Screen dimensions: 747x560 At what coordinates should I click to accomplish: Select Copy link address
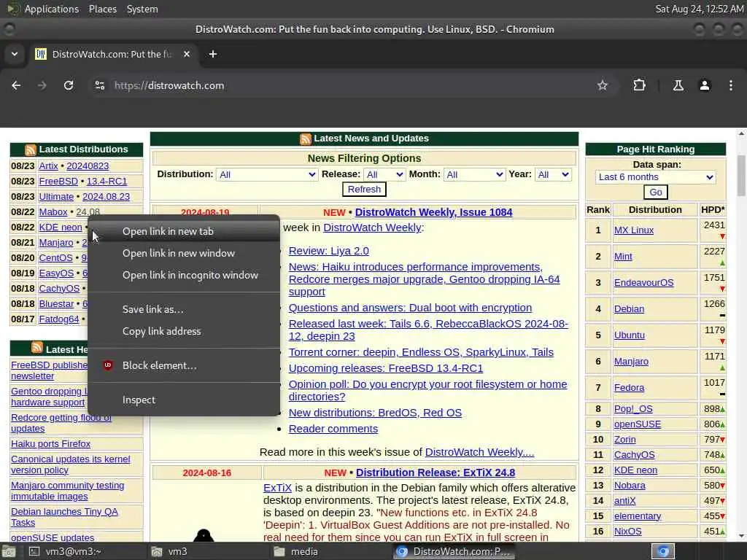pyautogui.click(x=184, y=332)
